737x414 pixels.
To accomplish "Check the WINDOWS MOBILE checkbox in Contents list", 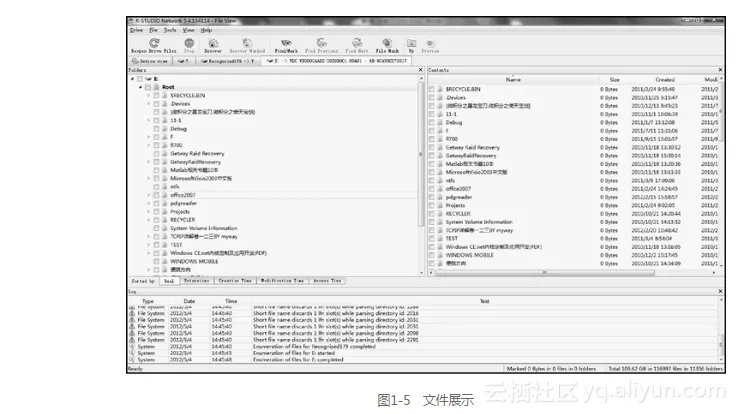I will (x=431, y=255).
